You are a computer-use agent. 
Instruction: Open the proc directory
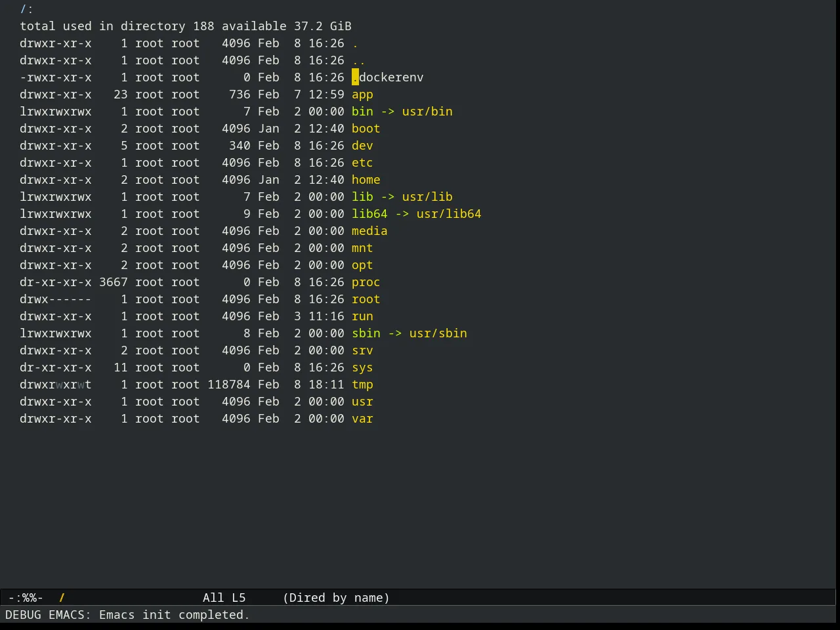[x=366, y=282]
